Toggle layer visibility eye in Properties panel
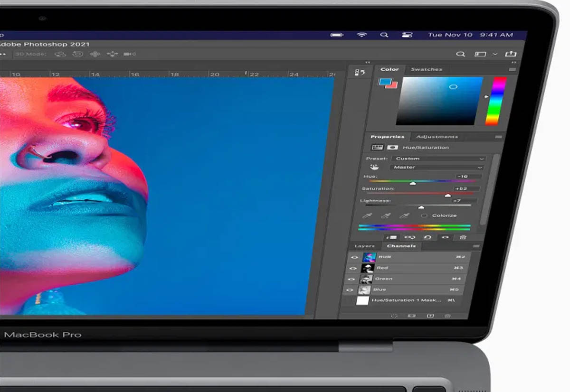The image size is (570, 392). tap(446, 237)
